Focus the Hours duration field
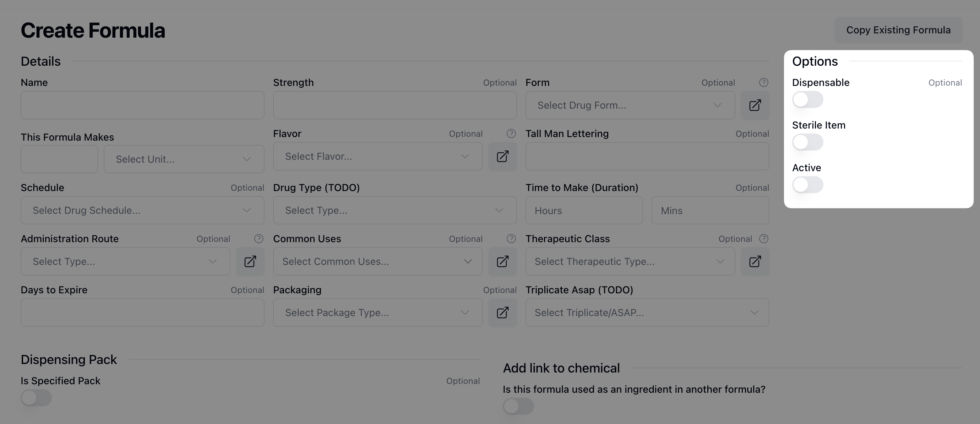 coord(584,211)
